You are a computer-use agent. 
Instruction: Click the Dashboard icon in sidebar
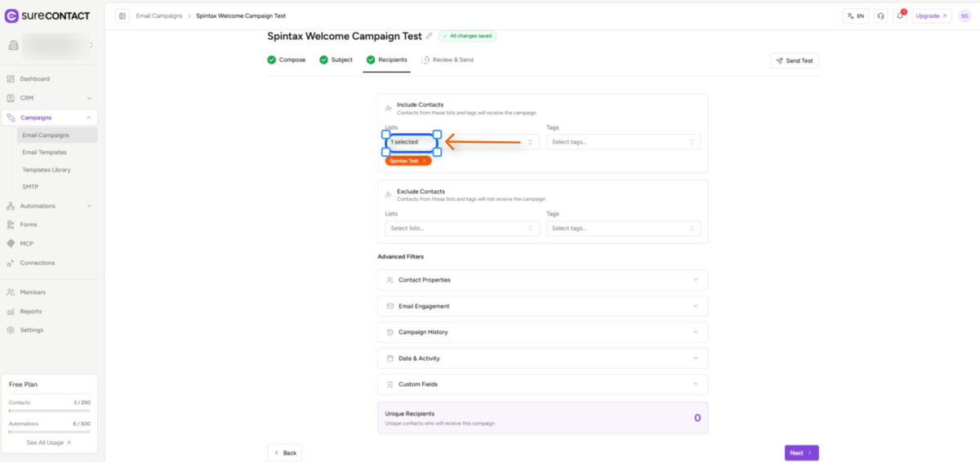click(x=11, y=79)
